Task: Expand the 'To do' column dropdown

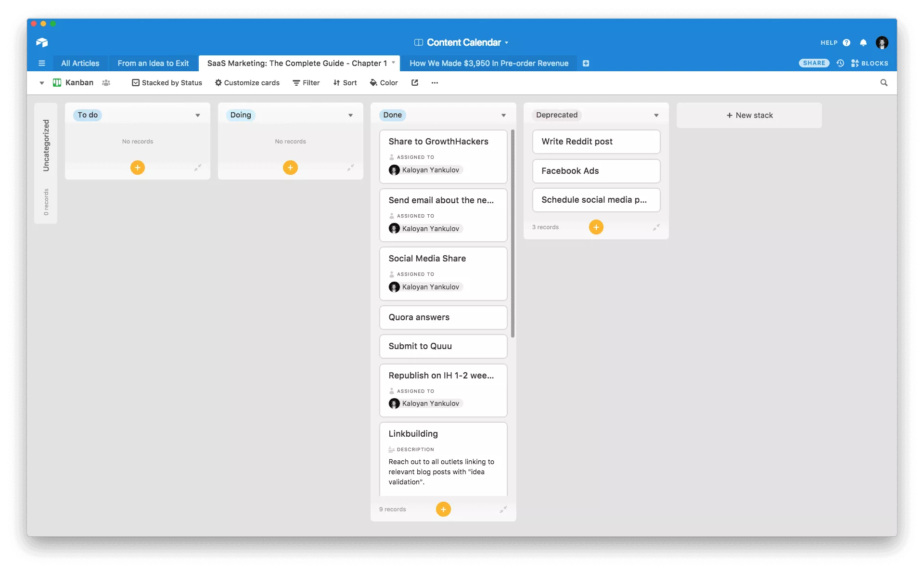Action: [197, 115]
